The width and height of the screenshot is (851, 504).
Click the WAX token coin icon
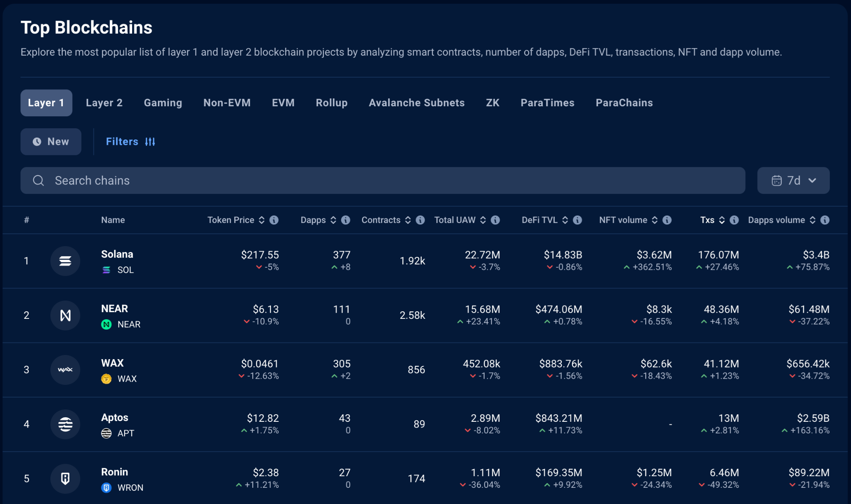[106, 379]
